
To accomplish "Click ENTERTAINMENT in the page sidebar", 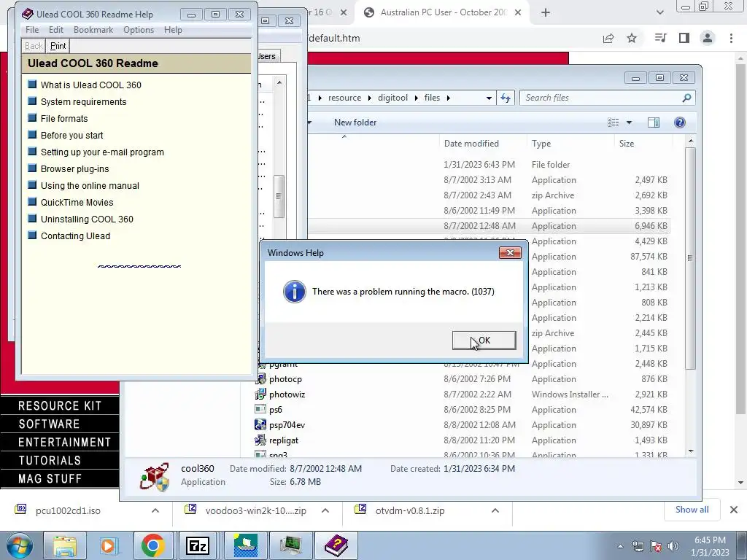I will 65,443.
